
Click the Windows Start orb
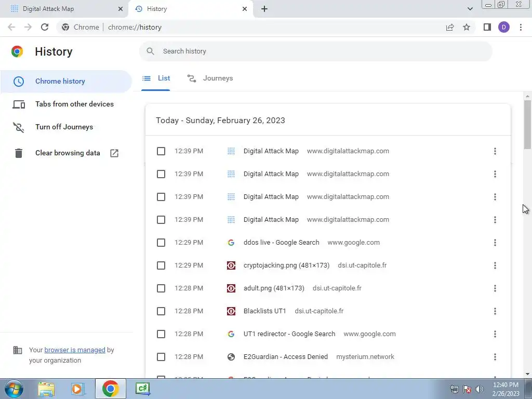pos(14,389)
